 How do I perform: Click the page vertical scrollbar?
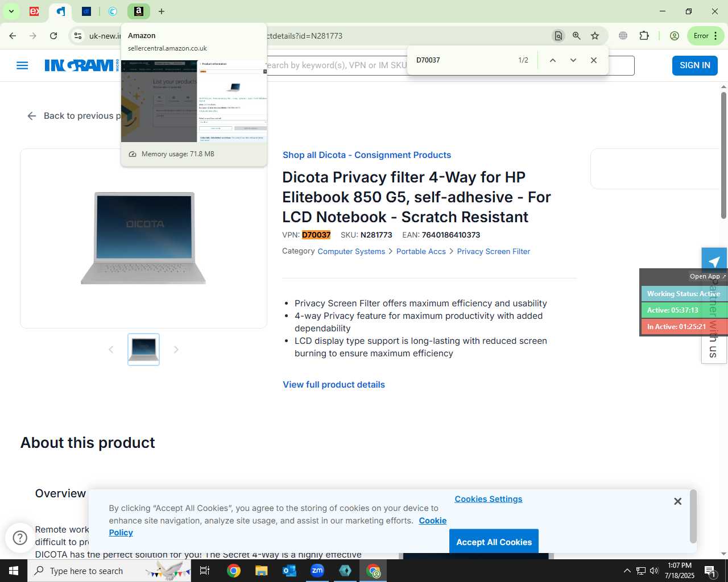(723, 155)
